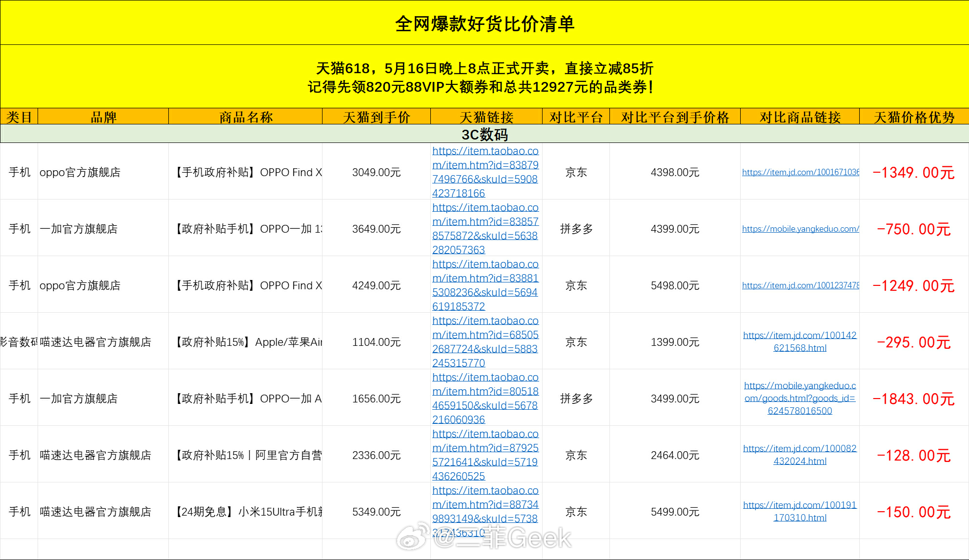
Task: Select the 天猫到手价 column header
Action: (376, 117)
